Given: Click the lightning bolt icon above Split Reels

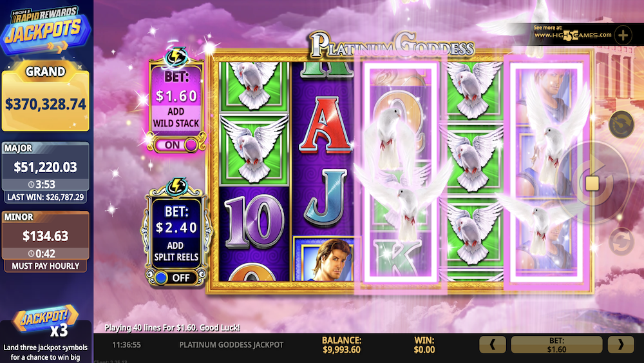Looking at the screenshot, I should pos(177,186).
